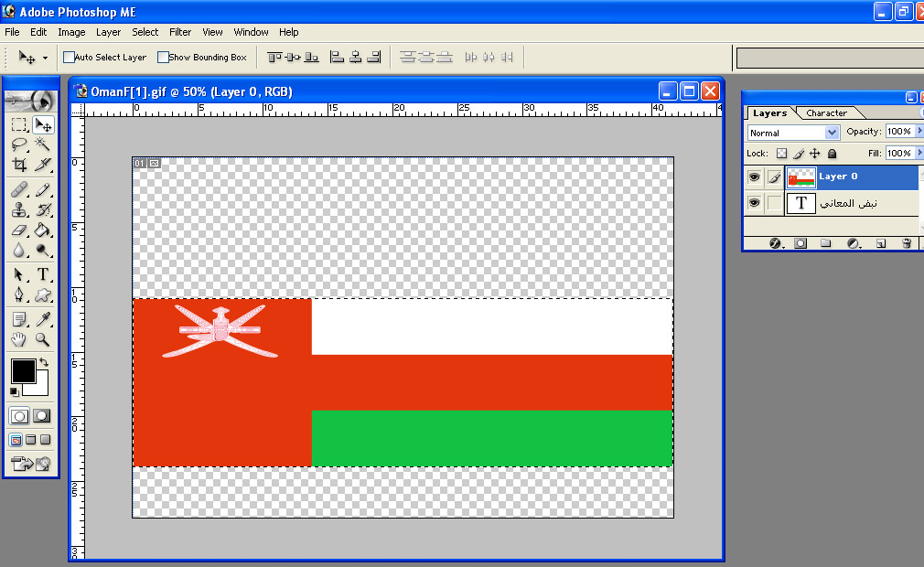
Task: Hide Layer 0 using its eye icon
Action: coord(754,177)
